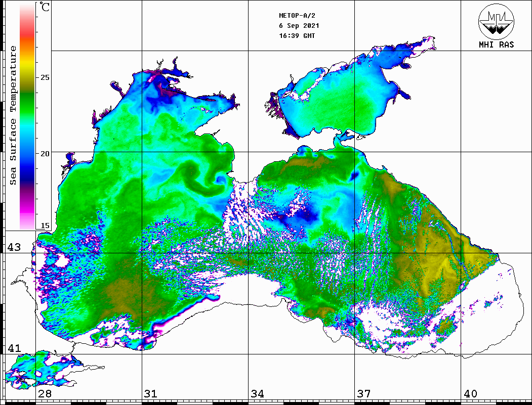Click longitude label '31'
532x405 pixels.
(151, 393)
